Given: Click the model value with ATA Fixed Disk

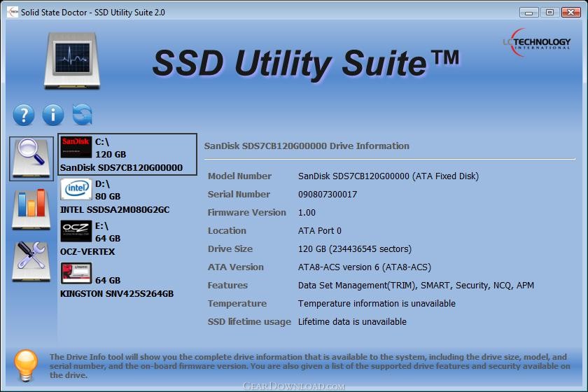Looking at the screenshot, I should tap(388, 176).
